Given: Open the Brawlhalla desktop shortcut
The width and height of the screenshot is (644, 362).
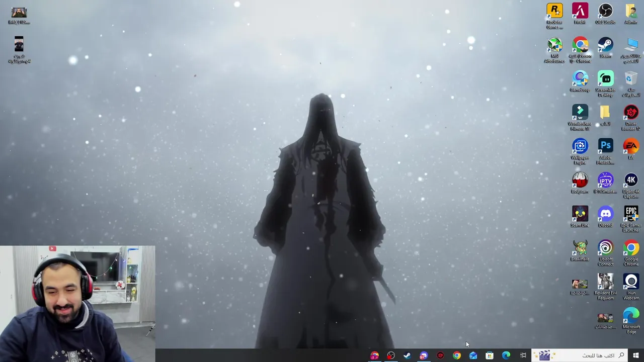Looking at the screenshot, I should 580,250.
